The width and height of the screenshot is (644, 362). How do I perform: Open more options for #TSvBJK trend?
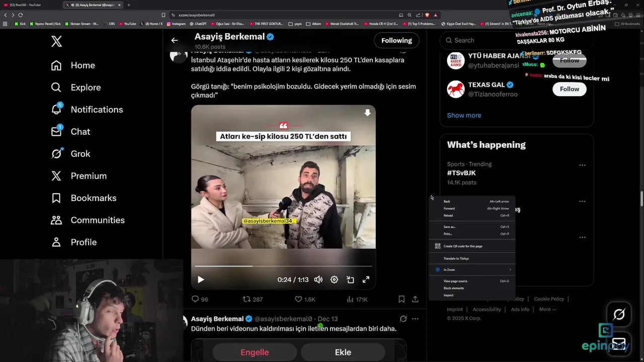pyautogui.click(x=582, y=165)
